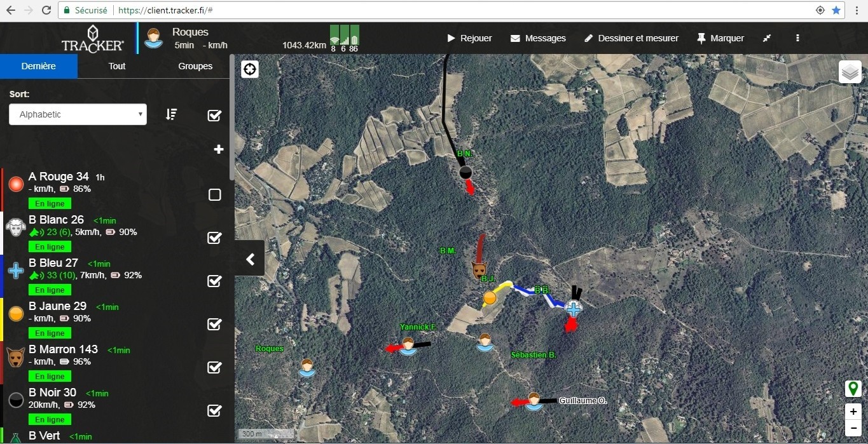Screen dimensions: 868x444
Task: Click the A Rouge 34 red circle icon
Action: 17,184
